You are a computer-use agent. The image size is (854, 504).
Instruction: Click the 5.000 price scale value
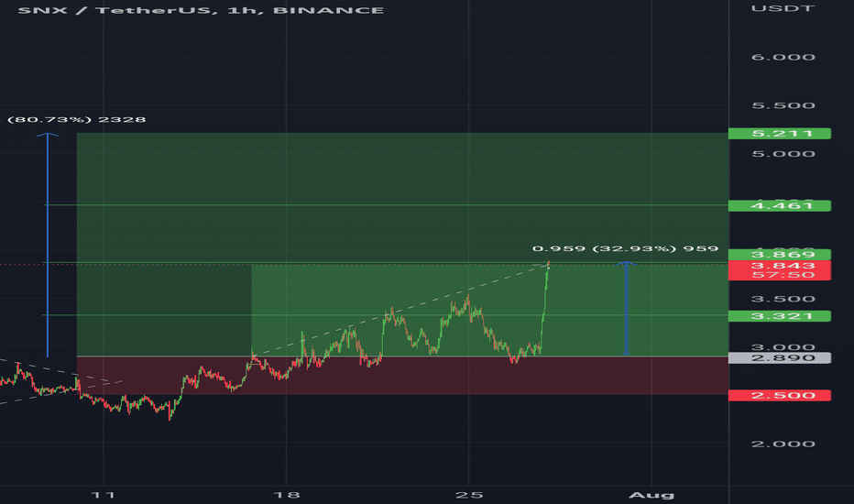coord(783,154)
